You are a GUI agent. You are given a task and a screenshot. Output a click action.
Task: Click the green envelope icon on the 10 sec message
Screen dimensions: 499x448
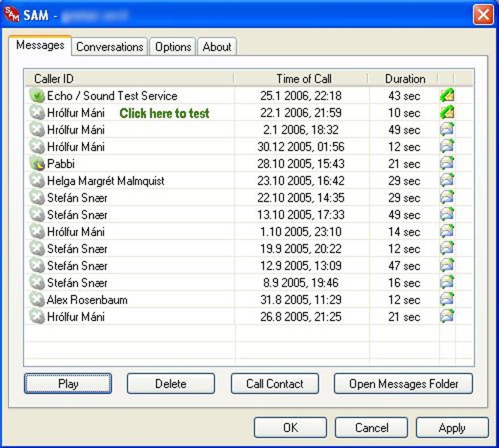(447, 112)
